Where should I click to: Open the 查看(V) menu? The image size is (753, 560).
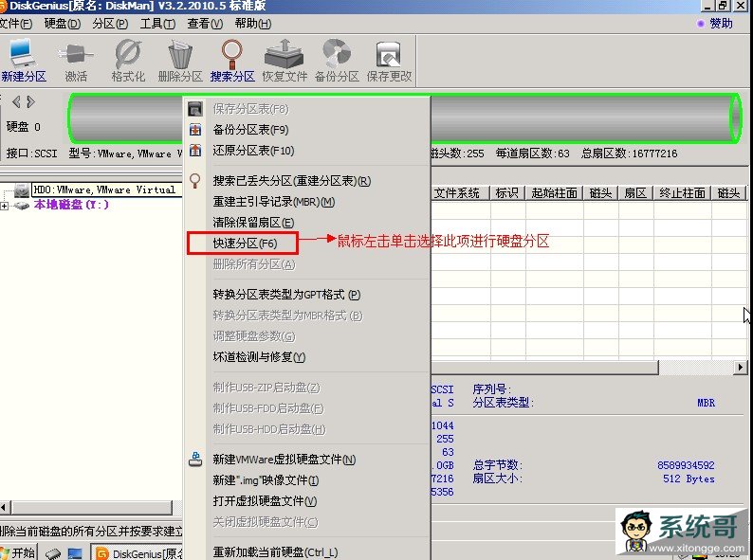(x=205, y=24)
